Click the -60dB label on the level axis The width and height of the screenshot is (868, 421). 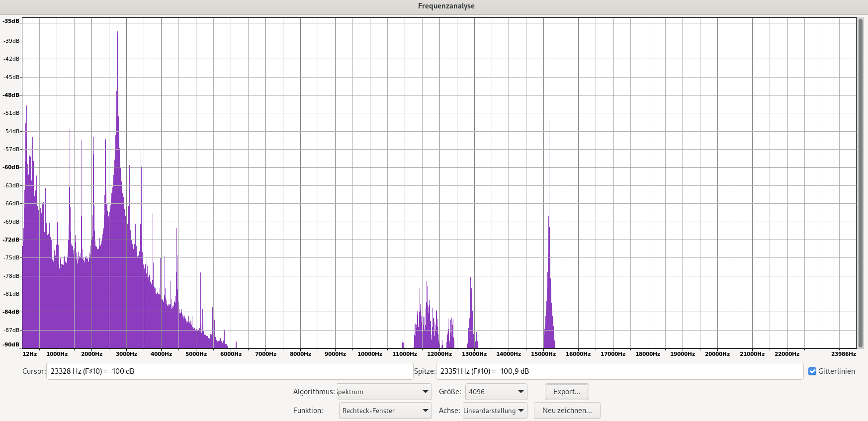pos(11,167)
